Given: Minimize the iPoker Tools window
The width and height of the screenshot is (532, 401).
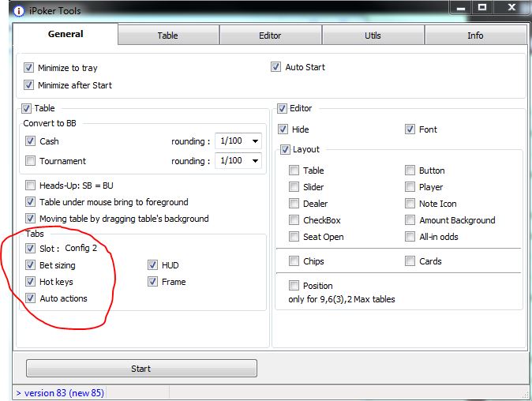Looking at the screenshot, I should point(460,7).
